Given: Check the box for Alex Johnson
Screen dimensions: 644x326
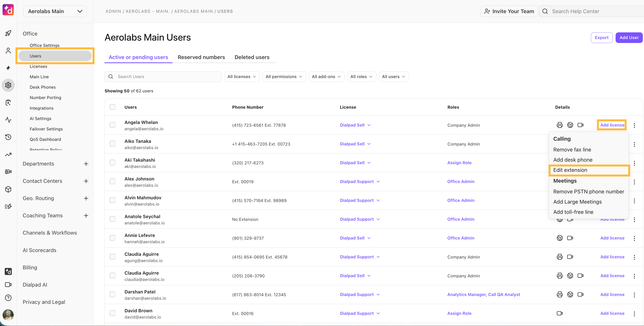Looking at the screenshot, I should [x=112, y=181].
